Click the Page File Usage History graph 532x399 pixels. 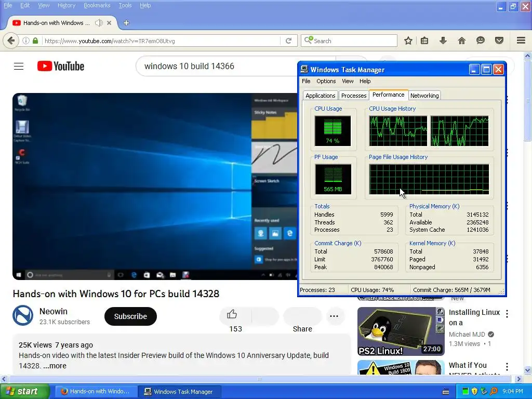click(x=429, y=179)
